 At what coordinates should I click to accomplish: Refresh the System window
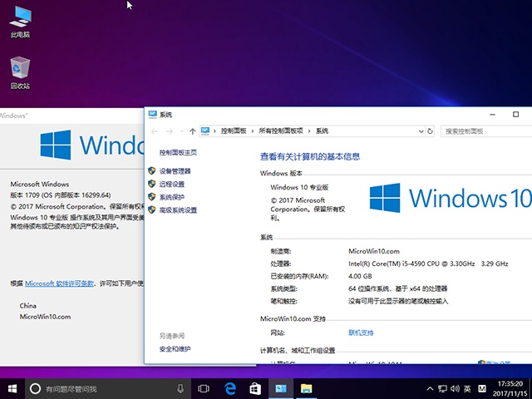pyautogui.click(x=430, y=131)
